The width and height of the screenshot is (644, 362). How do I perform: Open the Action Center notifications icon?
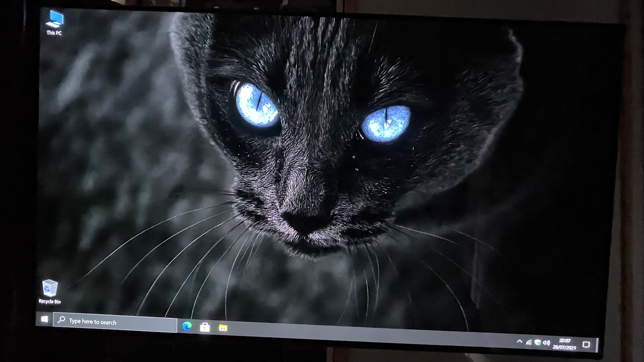[586, 345]
